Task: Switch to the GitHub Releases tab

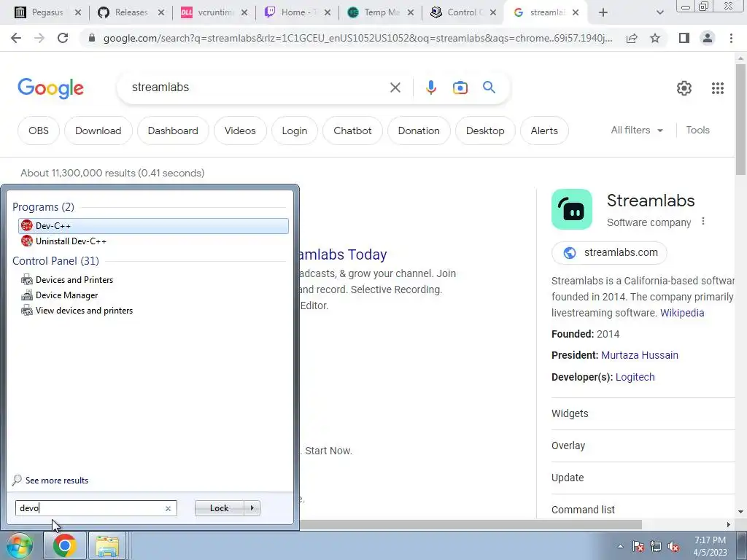Action: (x=131, y=12)
